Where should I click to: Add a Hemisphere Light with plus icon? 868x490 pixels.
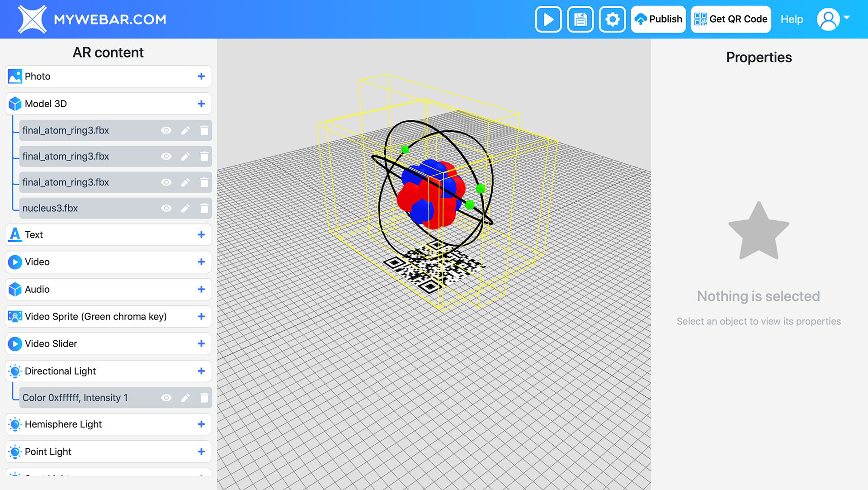201,424
